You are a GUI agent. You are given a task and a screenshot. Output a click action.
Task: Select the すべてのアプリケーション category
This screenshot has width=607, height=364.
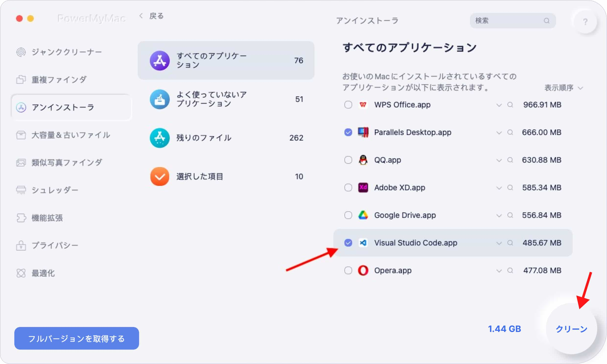click(x=226, y=61)
